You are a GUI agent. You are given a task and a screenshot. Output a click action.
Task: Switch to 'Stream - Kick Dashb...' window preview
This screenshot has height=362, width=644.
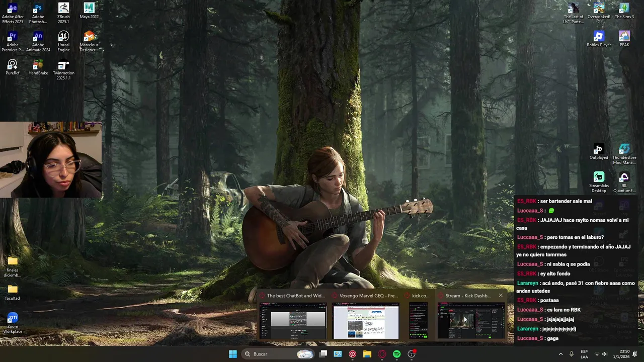[471, 321]
